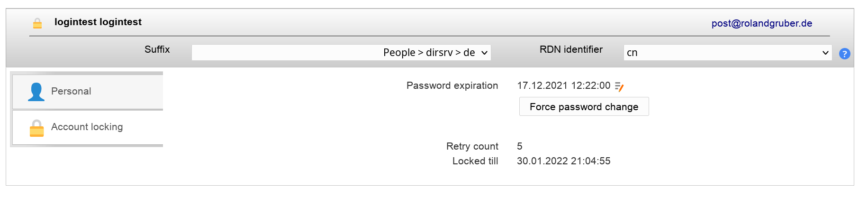Viewport: 868px width, 199px height.
Task: Click the Suffix label
Action: point(157,49)
